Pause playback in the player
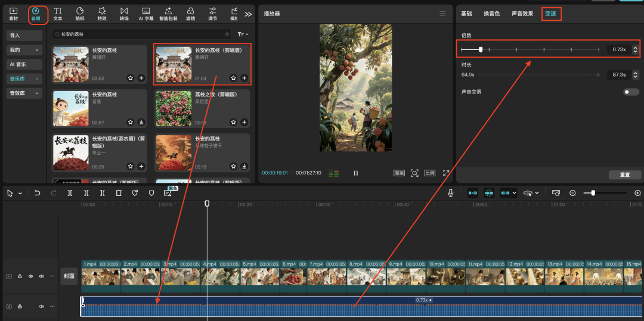The width and height of the screenshot is (644, 321). coord(356,173)
